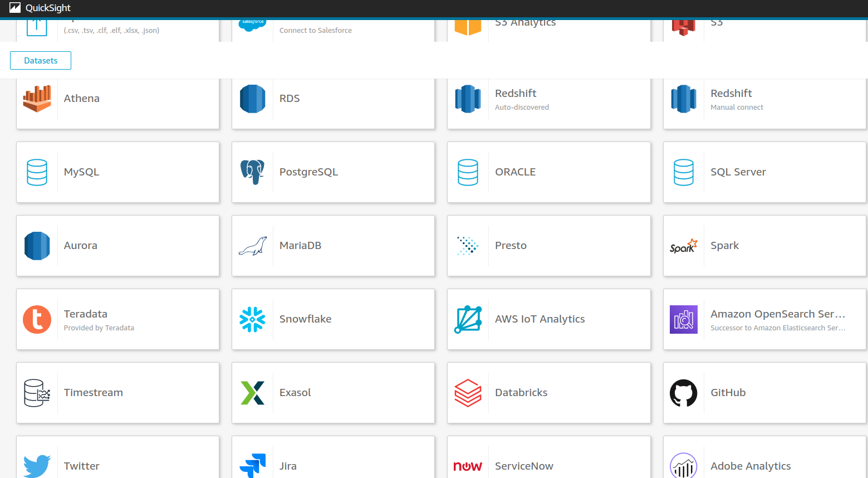Image resolution: width=868 pixels, height=478 pixels.
Task: Click the 'Spark' card label
Action: coord(725,246)
